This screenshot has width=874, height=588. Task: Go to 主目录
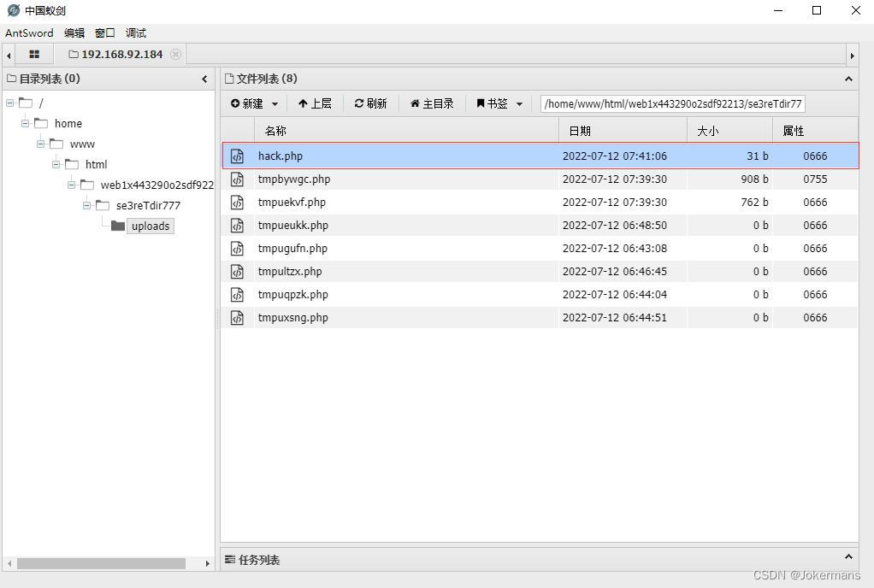[x=432, y=103]
